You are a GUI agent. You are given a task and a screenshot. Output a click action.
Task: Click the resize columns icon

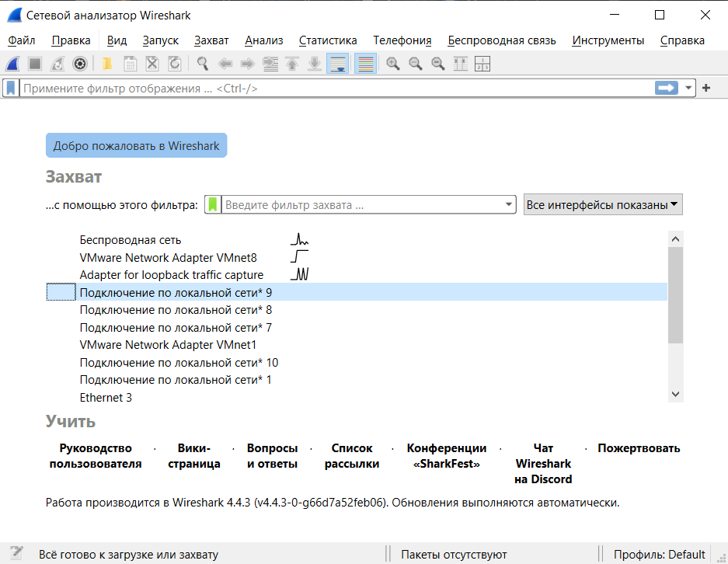point(460,64)
